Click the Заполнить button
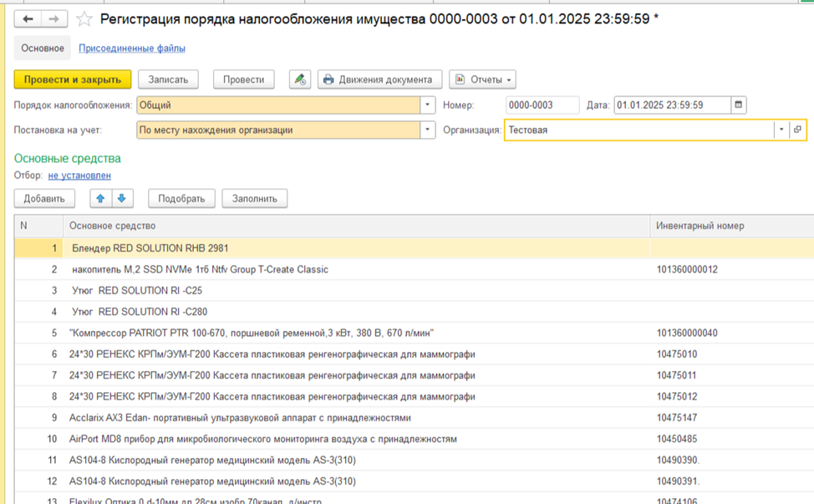 (254, 198)
